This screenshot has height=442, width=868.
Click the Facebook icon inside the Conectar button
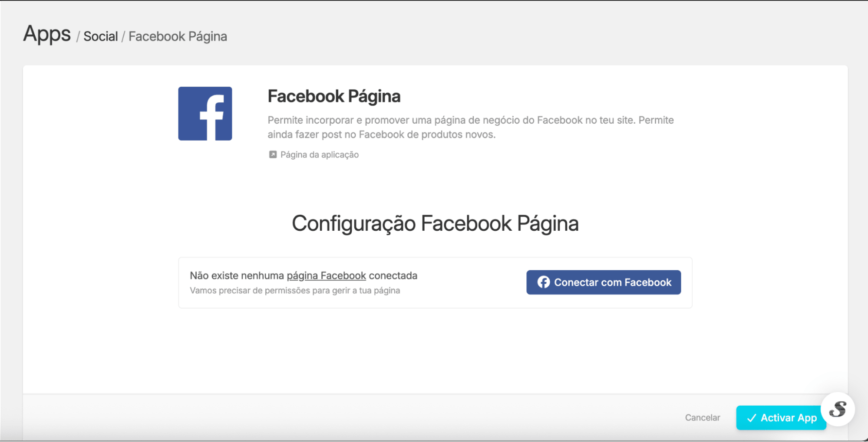543,282
